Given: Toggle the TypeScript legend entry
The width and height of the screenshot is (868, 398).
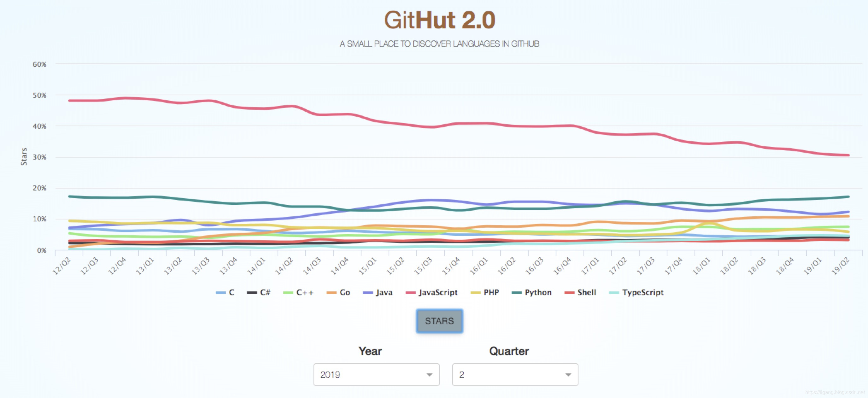Looking at the screenshot, I should tap(636, 293).
